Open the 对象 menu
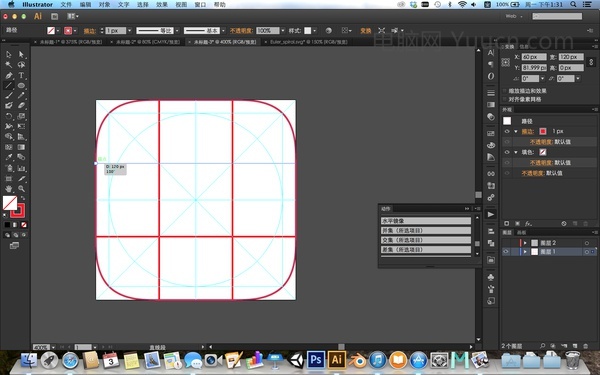600x375 pixels. pyautogui.click(x=104, y=5)
